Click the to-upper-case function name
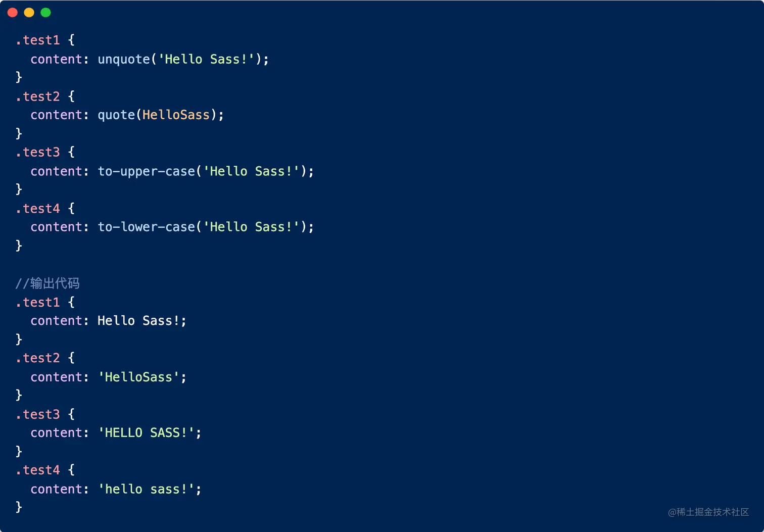 point(146,171)
